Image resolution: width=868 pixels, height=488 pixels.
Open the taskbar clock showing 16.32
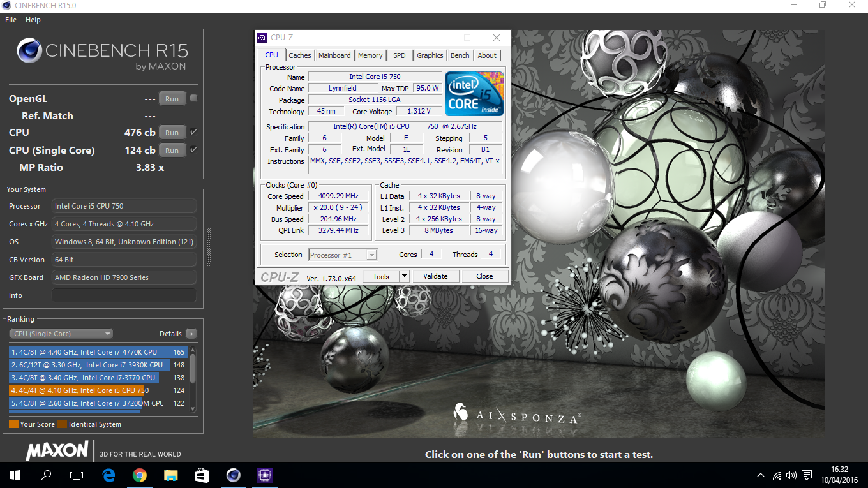tap(839, 475)
